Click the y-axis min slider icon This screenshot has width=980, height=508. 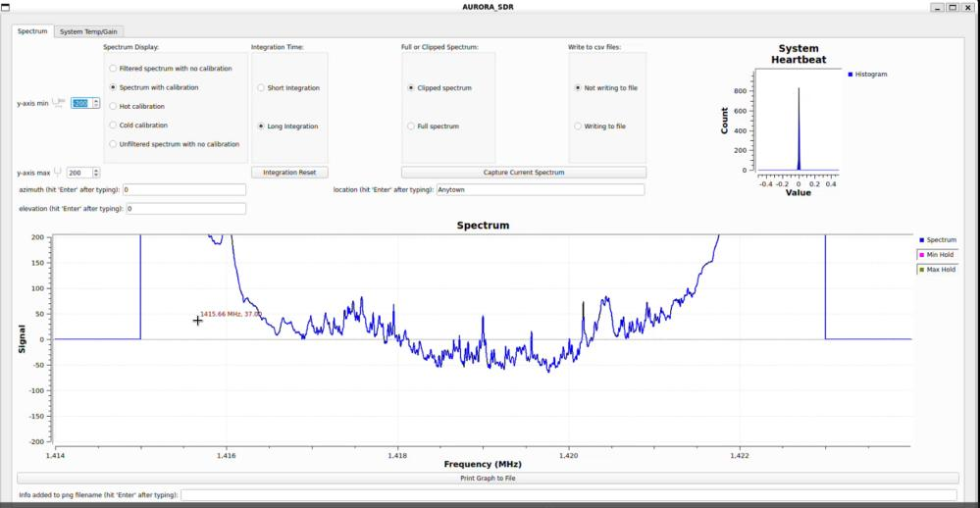click(58, 102)
